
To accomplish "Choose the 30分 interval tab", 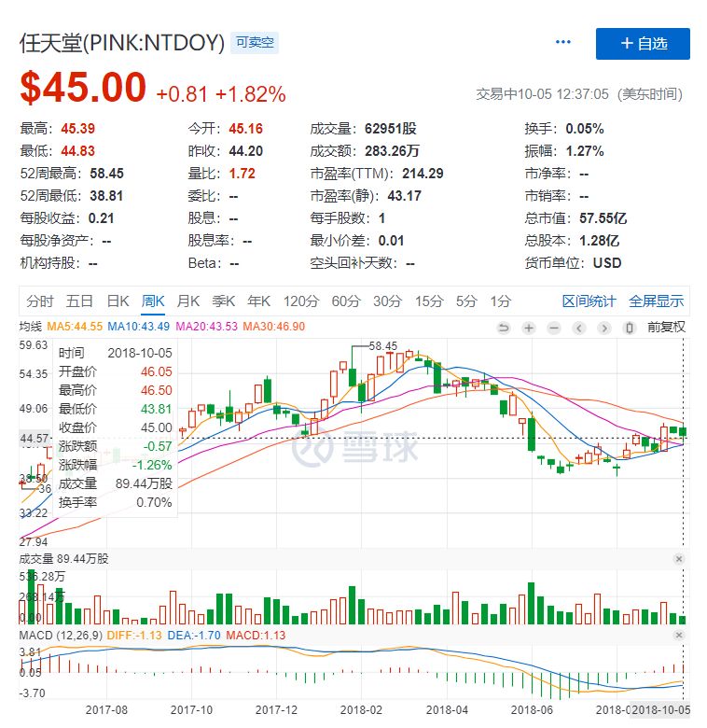I will (x=387, y=301).
